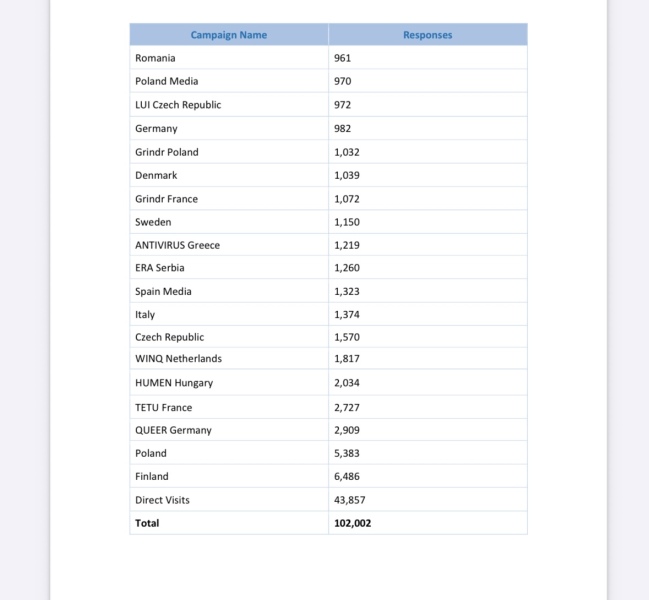The image size is (649, 600).
Task: Click the Poland Media row name
Action: [167, 81]
